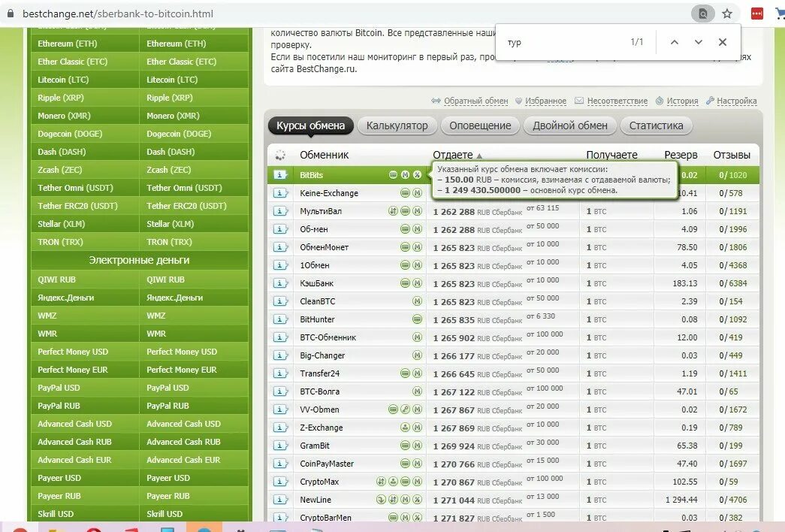Click the lock icon in the address bar
Image resolution: width=785 pixels, height=532 pixels.
point(10,14)
